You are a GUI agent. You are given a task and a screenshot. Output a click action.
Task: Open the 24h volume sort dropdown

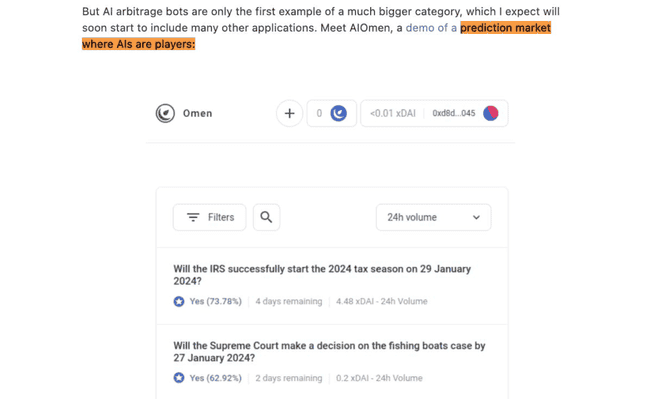pyautogui.click(x=434, y=217)
